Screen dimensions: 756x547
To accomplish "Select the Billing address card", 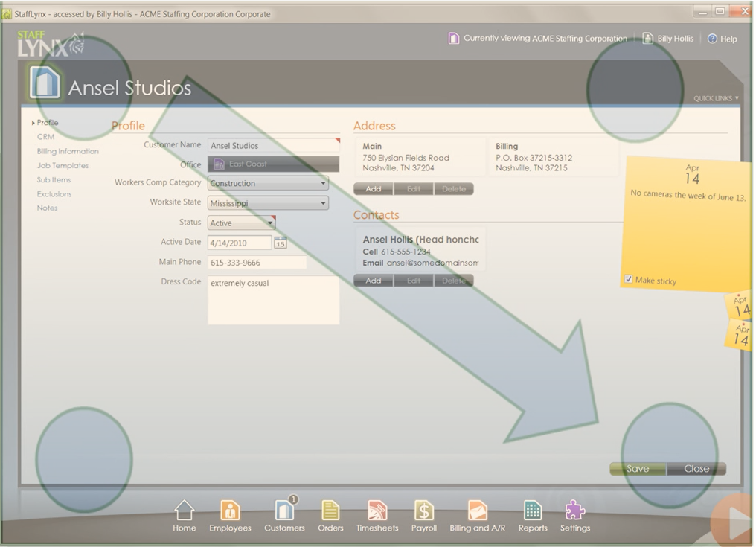I will tap(553, 157).
